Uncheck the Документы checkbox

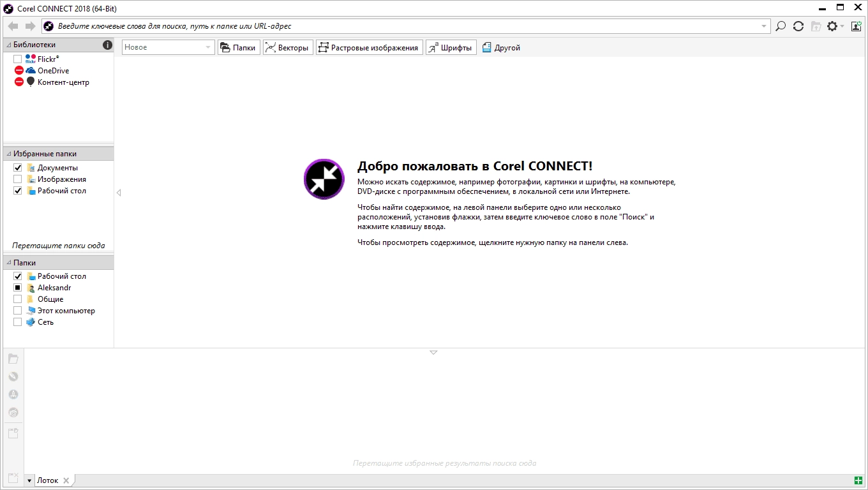tap(17, 167)
